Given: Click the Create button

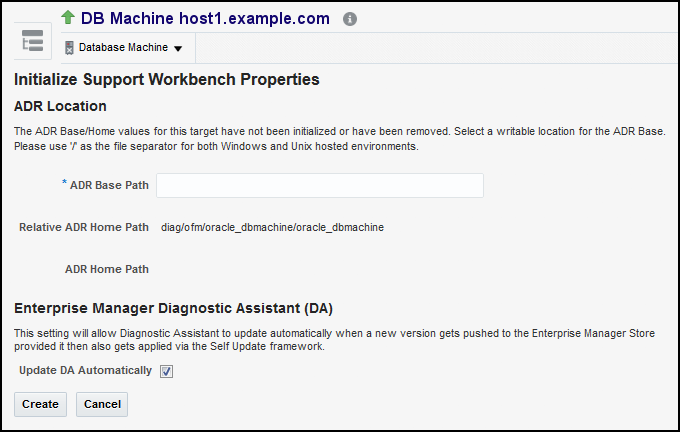Looking at the screenshot, I should (40, 404).
